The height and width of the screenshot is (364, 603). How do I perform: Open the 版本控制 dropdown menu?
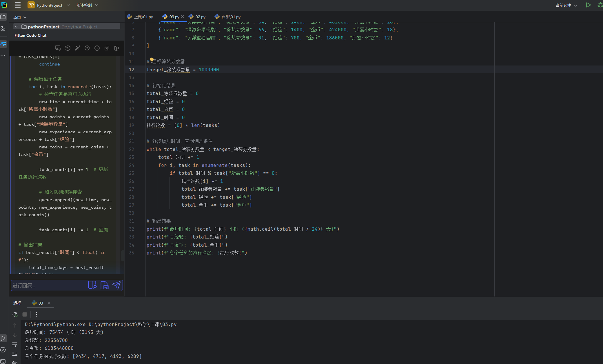pyautogui.click(x=88, y=5)
